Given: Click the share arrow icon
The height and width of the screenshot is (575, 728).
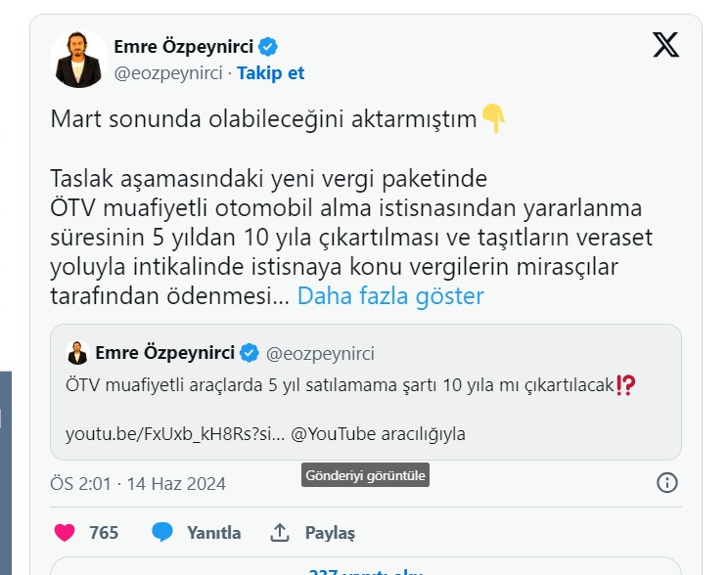Looking at the screenshot, I should pyautogui.click(x=280, y=532).
